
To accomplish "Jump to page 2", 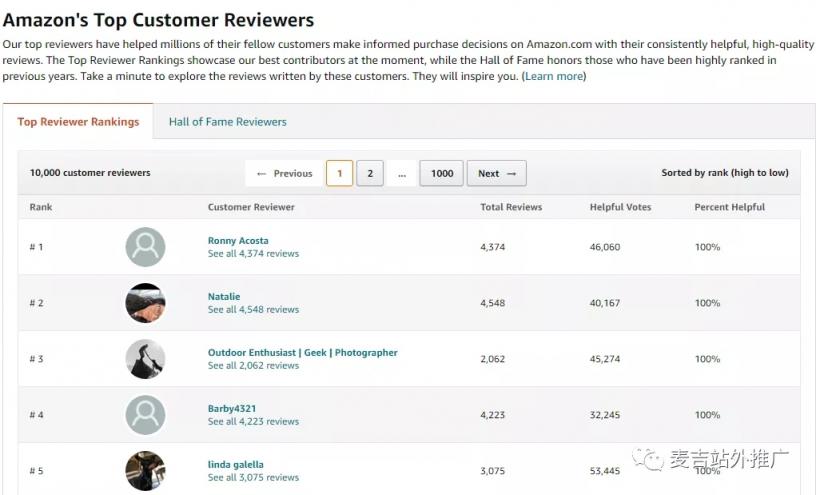I will 370,173.
